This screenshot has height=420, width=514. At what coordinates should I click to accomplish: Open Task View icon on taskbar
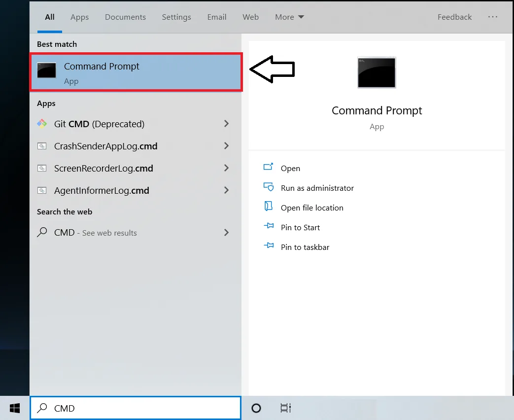click(x=285, y=408)
